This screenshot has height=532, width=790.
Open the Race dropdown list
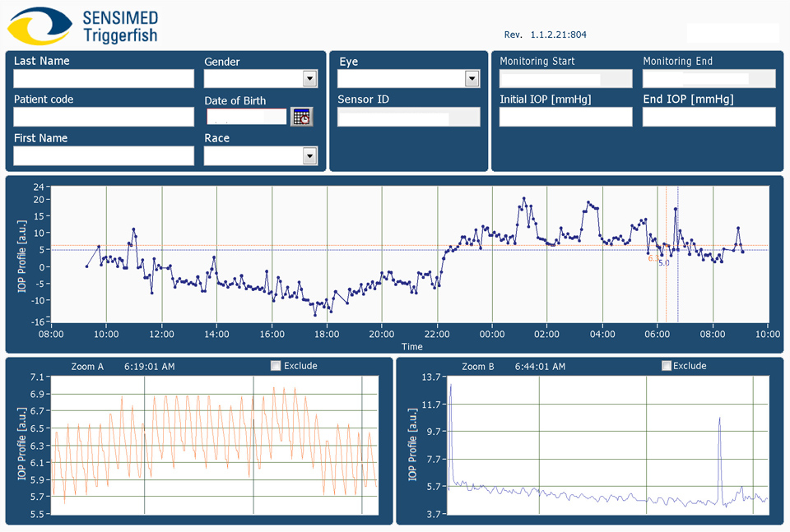[309, 155]
